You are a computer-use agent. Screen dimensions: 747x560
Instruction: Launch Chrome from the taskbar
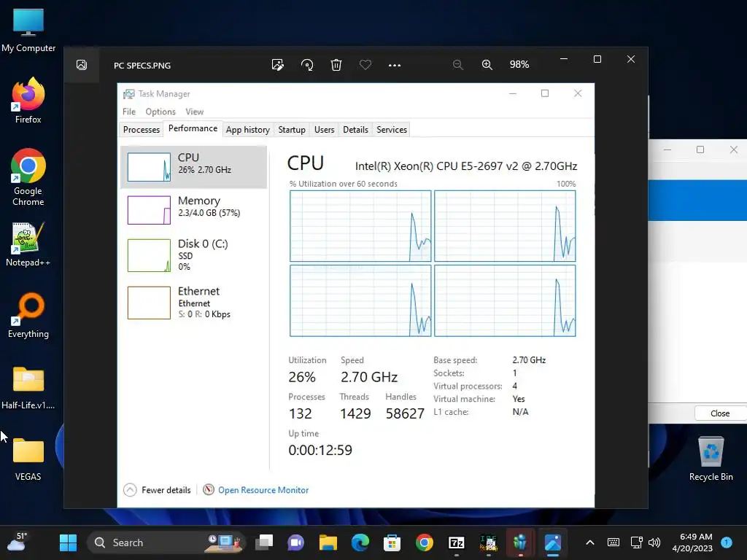tap(424, 542)
